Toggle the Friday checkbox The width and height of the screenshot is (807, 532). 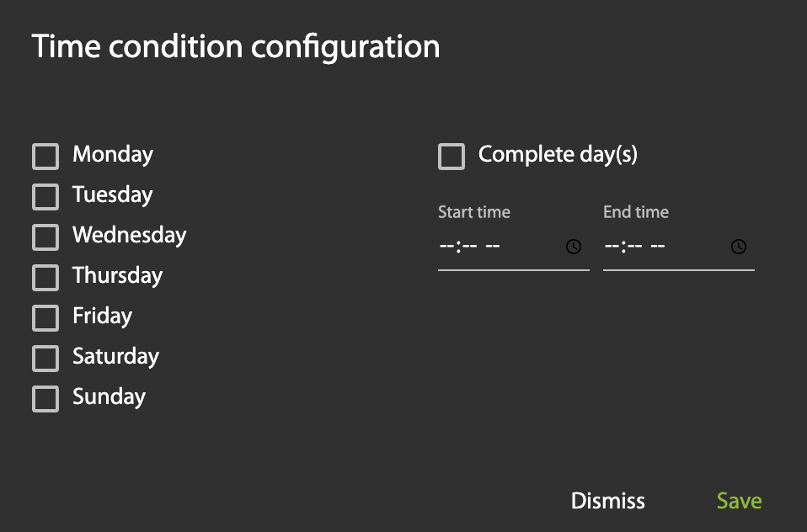coord(45,317)
